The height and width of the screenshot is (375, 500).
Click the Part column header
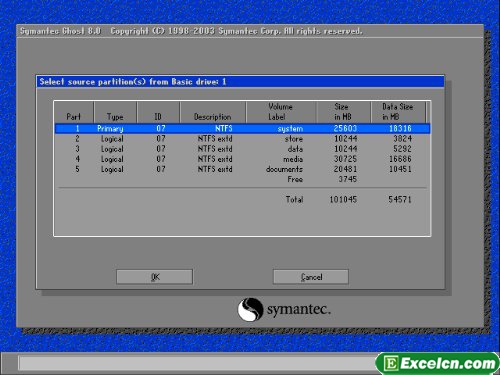click(x=74, y=112)
